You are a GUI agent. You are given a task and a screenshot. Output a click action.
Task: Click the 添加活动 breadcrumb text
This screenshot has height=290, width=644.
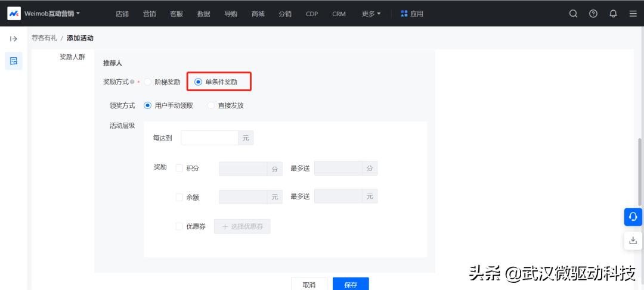(80, 38)
